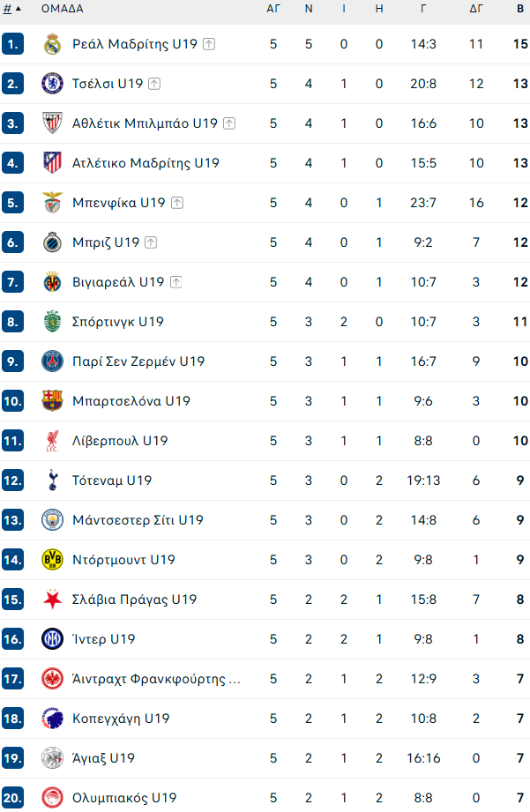Click the Tottenham U19 club crest

click(52, 480)
